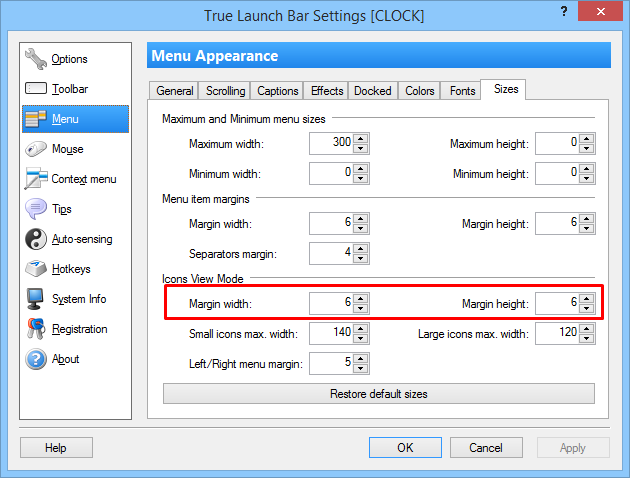This screenshot has height=478, width=630.
Task: Open Auto-sensing yin-yang icon
Action: tap(36, 239)
